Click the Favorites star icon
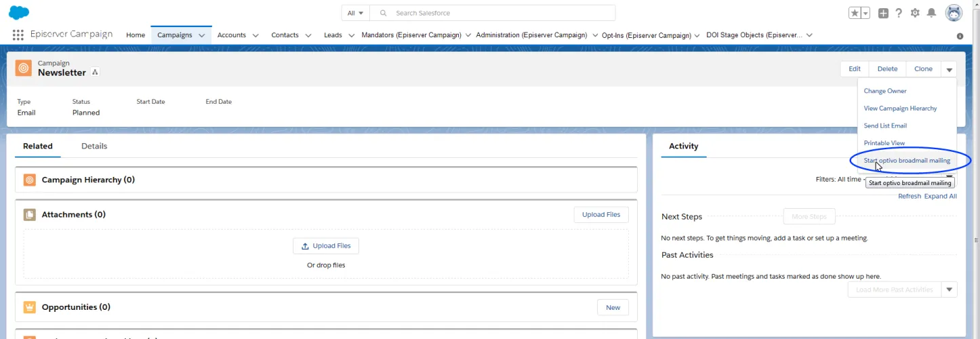 coord(855,13)
